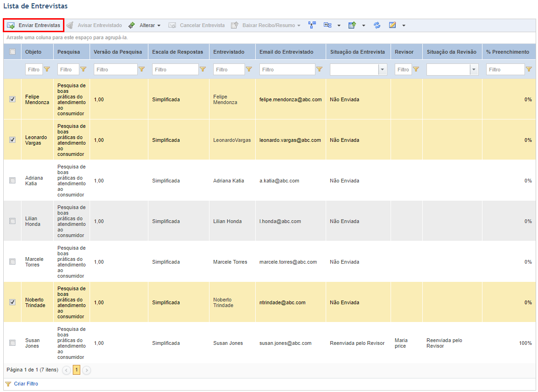The width and height of the screenshot is (538, 392).
Task: Click the Reenviada pelo Revisor interview status
Action: [357, 343]
